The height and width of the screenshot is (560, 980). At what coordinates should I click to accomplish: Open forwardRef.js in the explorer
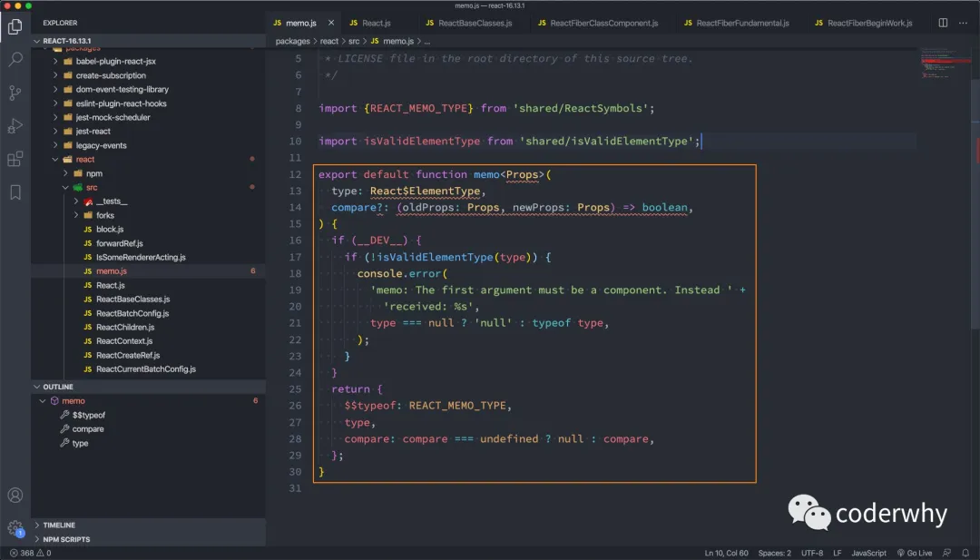click(148, 243)
